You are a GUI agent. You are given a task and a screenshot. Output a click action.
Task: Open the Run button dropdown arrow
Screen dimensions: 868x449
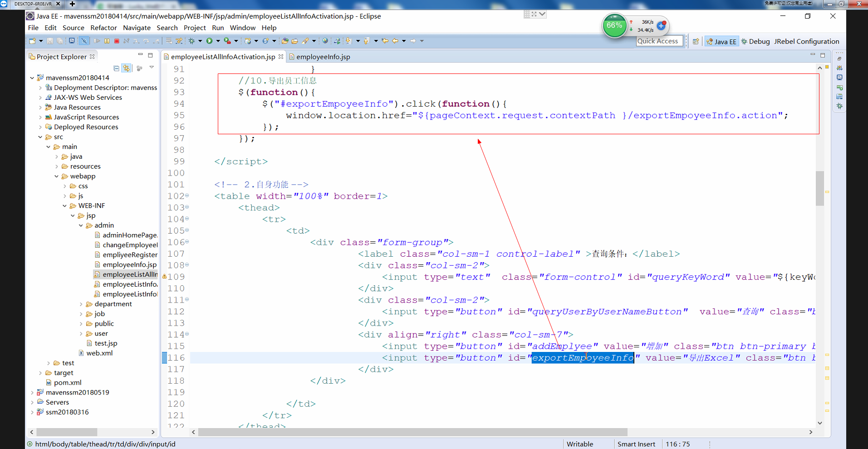pyautogui.click(x=218, y=41)
